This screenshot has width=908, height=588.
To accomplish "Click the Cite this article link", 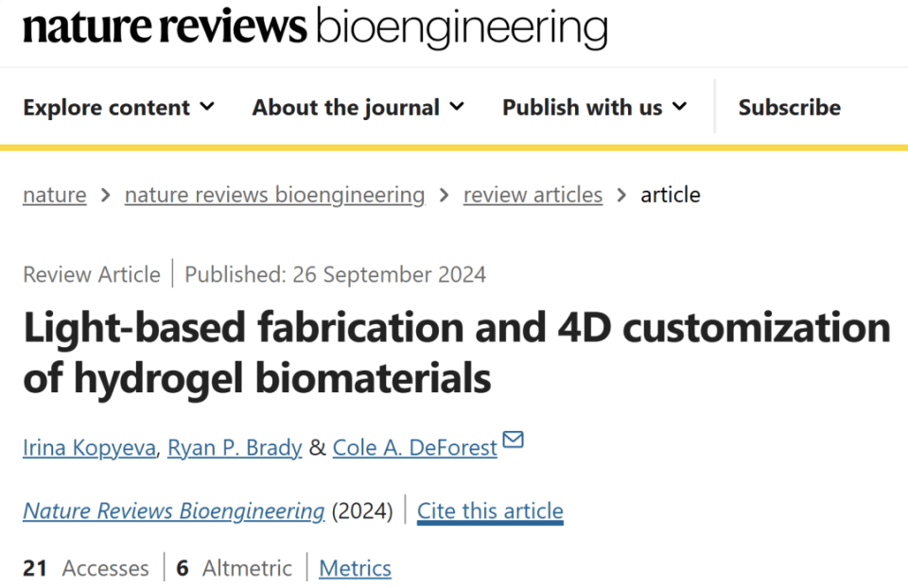I will pos(490,511).
